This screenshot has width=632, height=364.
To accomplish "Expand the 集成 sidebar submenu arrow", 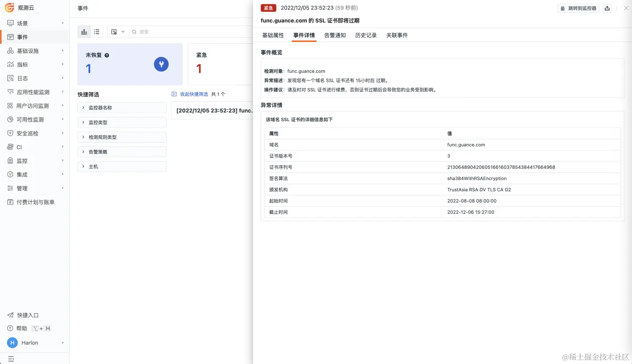I will pos(63,174).
